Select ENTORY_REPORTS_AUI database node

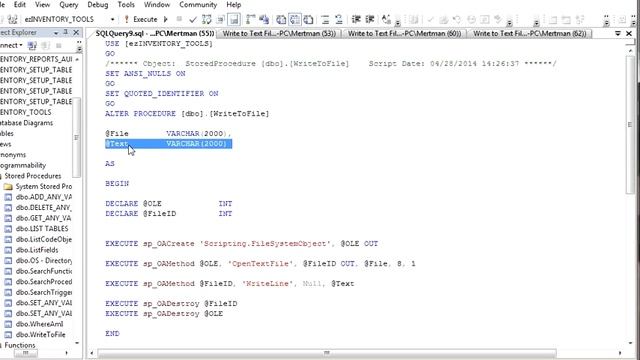pos(36,59)
